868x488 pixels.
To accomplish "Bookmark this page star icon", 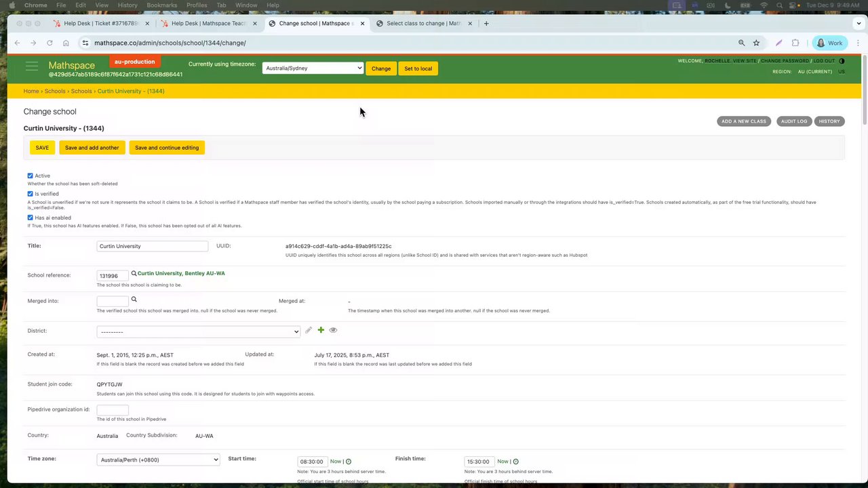I will (756, 43).
